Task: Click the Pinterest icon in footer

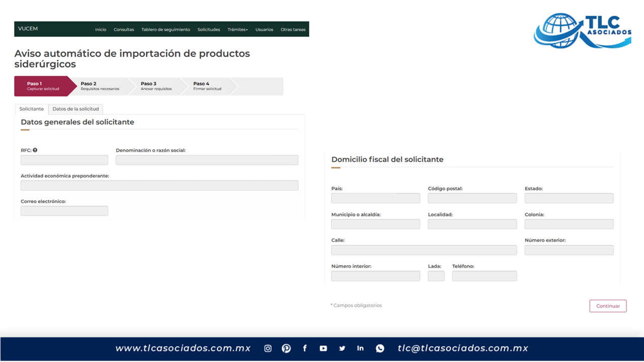Action: pyautogui.click(x=286, y=348)
